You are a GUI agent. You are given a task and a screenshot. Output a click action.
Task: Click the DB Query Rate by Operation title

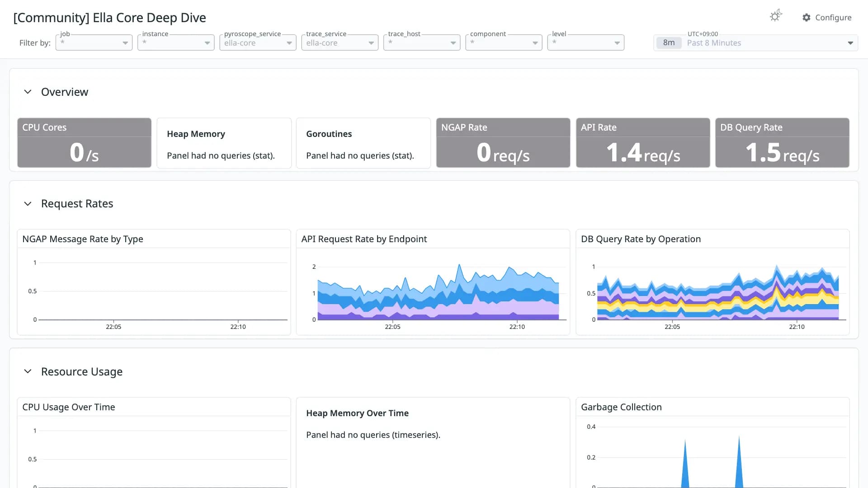pos(641,239)
